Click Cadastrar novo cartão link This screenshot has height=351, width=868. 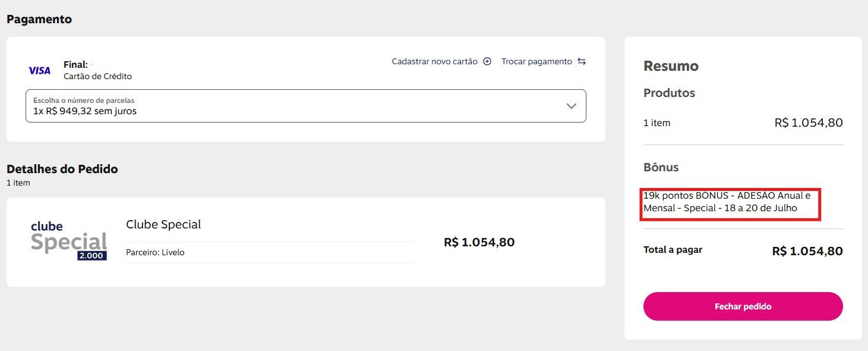click(x=435, y=61)
